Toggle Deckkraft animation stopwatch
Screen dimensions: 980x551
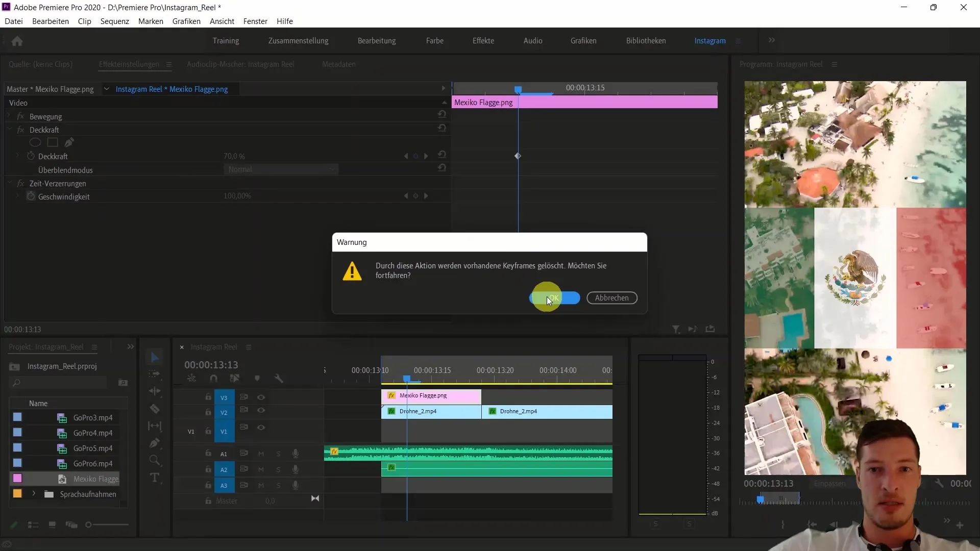[31, 156]
